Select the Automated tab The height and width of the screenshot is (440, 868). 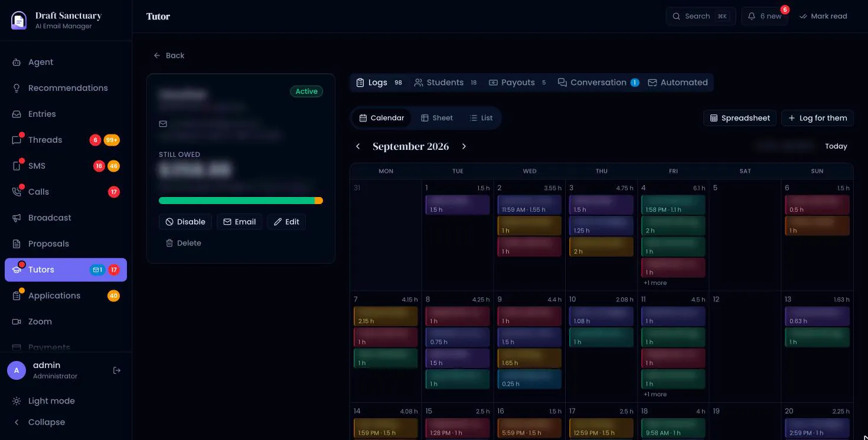(x=678, y=83)
